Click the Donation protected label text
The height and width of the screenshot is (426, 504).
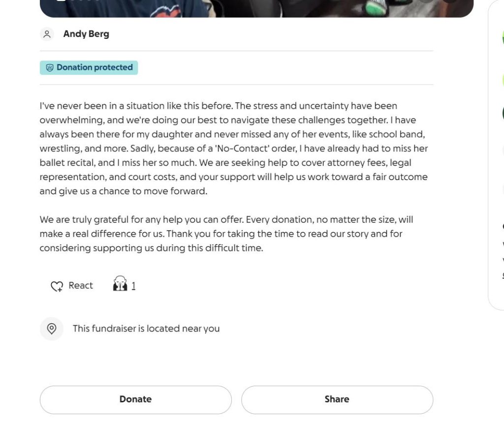[94, 68]
